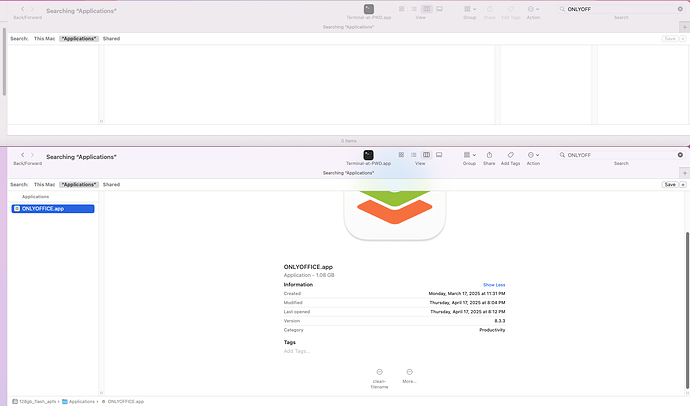The width and height of the screenshot is (690, 406).
Task: Open Group dropdown in lower window
Action: tap(470, 155)
